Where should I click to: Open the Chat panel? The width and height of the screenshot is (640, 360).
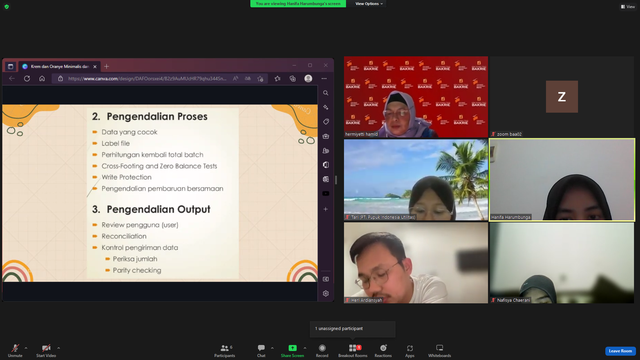(x=261, y=350)
